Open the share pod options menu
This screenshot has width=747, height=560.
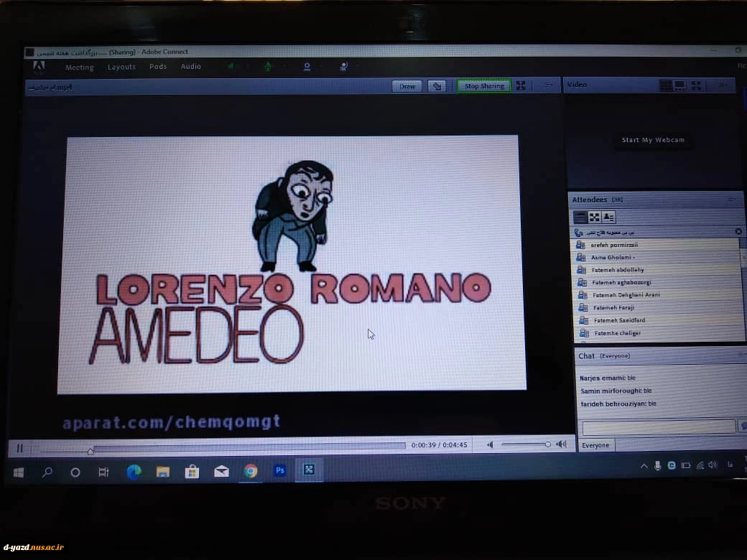[x=548, y=85]
